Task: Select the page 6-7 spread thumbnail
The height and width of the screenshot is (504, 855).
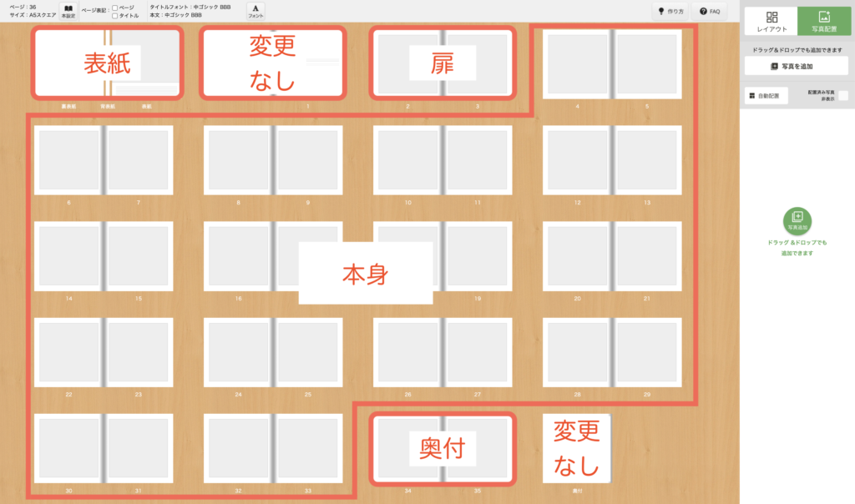Action: coord(104,161)
